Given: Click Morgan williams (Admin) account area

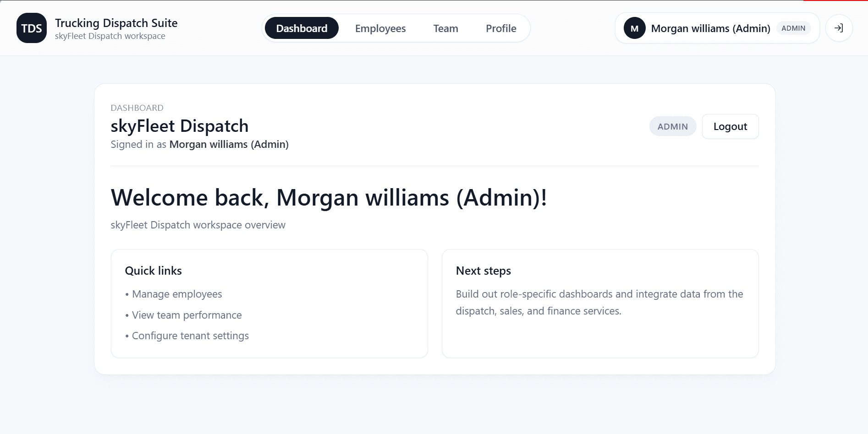Looking at the screenshot, I should point(710,28).
